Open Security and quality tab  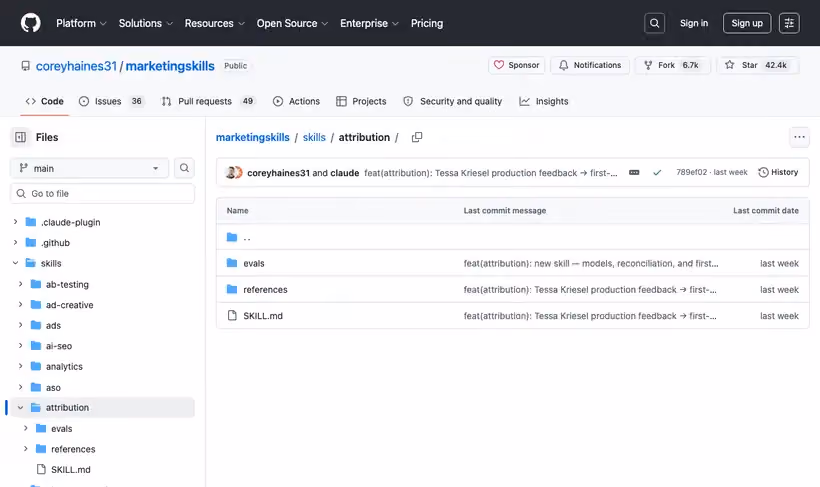pyautogui.click(x=452, y=101)
